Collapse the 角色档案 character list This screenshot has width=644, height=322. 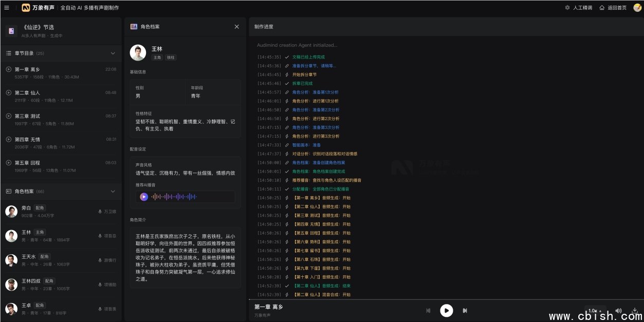[113, 192]
